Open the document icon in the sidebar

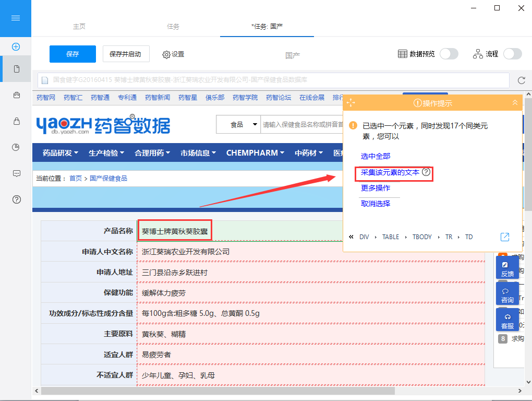click(x=16, y=69)
